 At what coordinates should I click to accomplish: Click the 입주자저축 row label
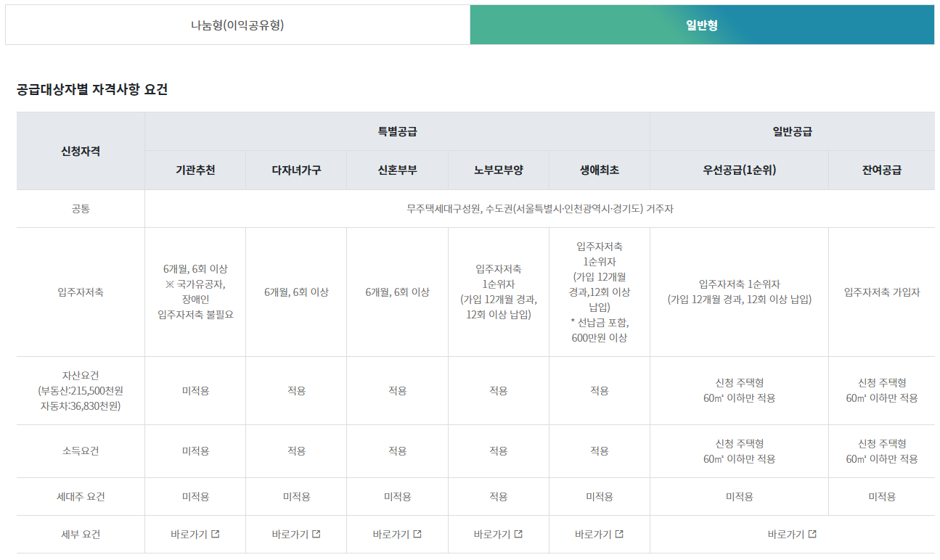coord(81,292)
